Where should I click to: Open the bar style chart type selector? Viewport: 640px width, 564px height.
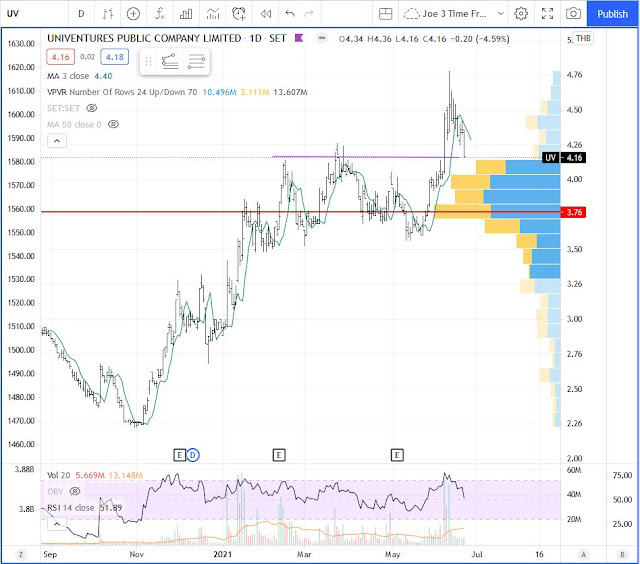[107, 14]
